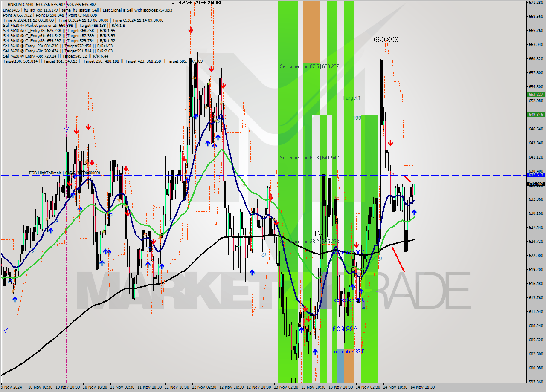
Task: Click the 600.080 value on price scale
Action: coord(535,368)
